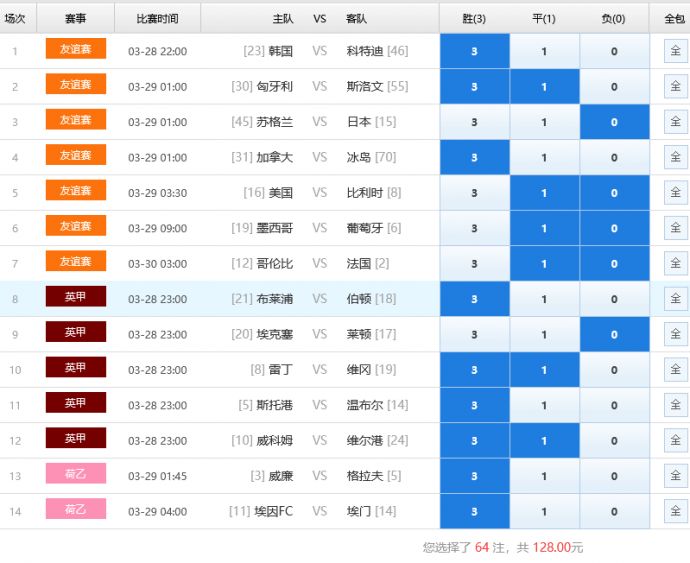Click the 全 button for the 布莱浦 vs 伯顿 row
This screenshot has width=690, height=563.
(675, 299)
